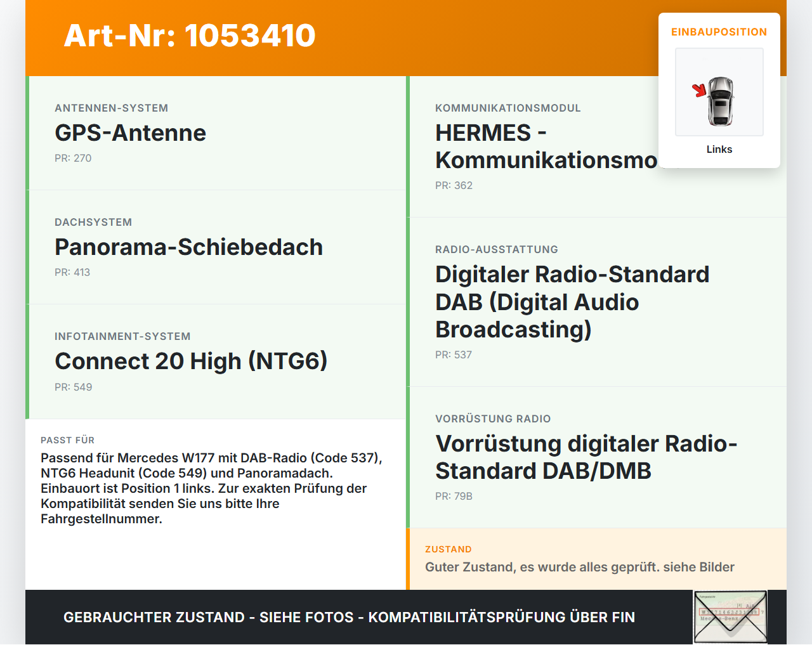
Task: Click the VORRÜSTUNG RADIO label
Action: 493,419
